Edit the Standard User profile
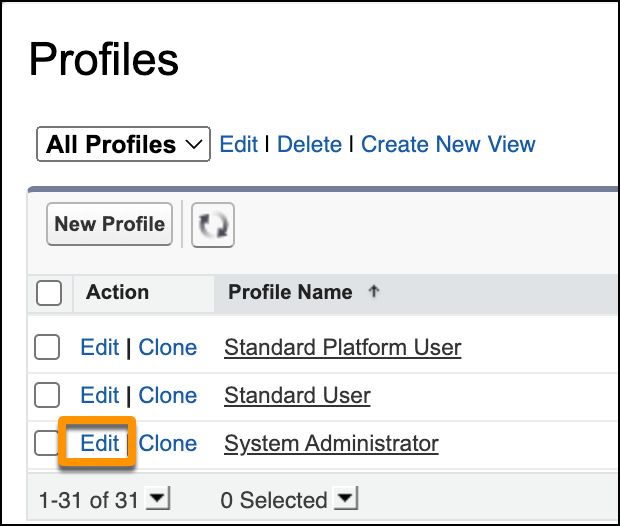 tap(100, 395)
